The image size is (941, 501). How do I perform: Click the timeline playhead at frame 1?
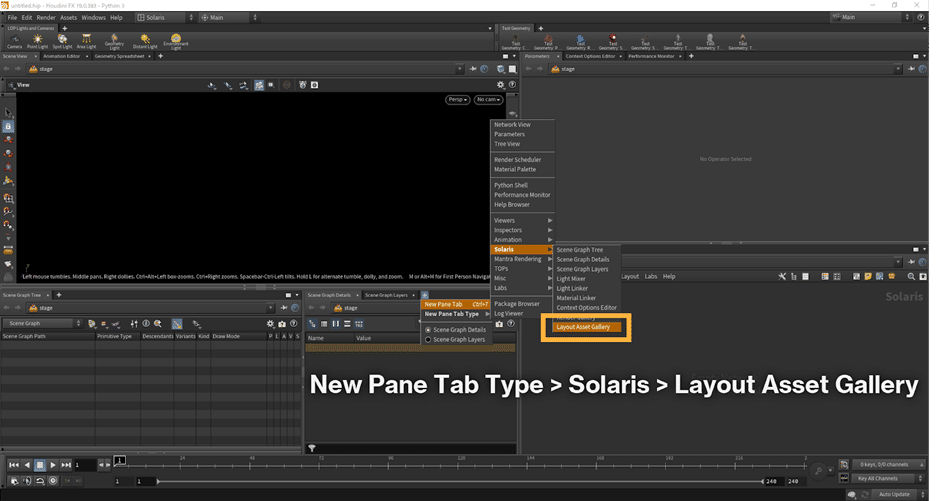pos(120,461)
